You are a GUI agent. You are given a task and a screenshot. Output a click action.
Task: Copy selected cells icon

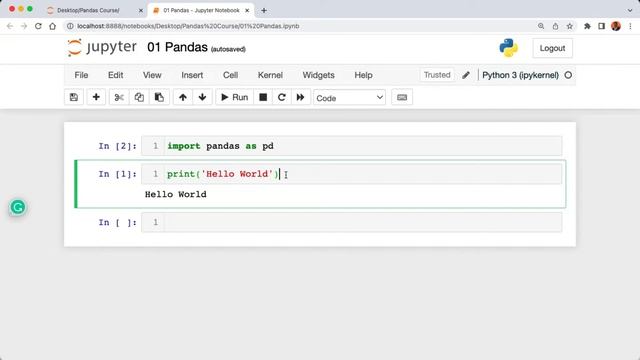pos(139,97)
